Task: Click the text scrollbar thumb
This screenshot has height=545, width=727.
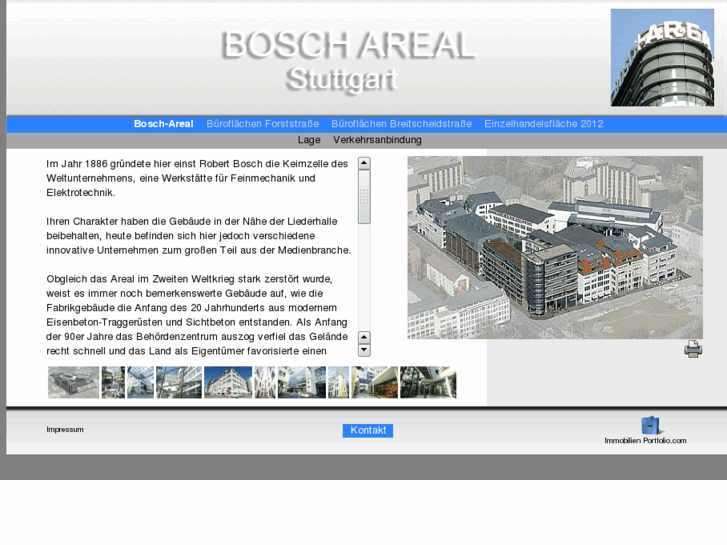Action: click(364, 197)
